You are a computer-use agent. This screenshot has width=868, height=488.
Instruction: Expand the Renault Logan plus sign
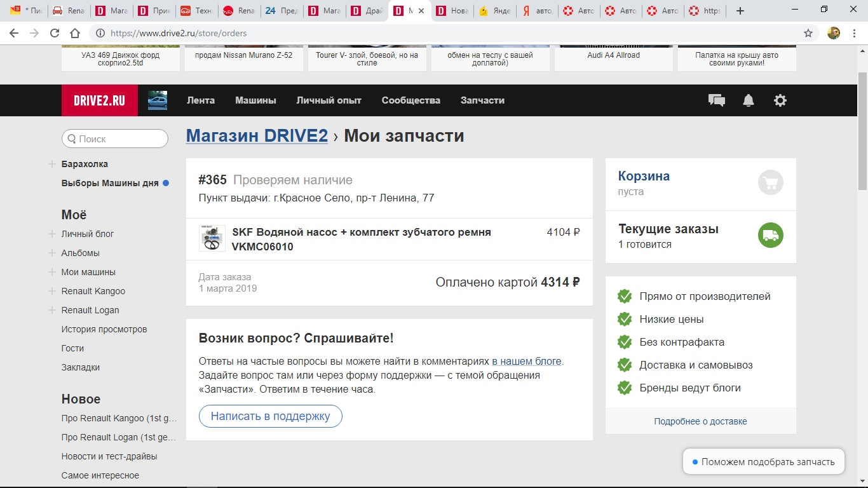52,310
